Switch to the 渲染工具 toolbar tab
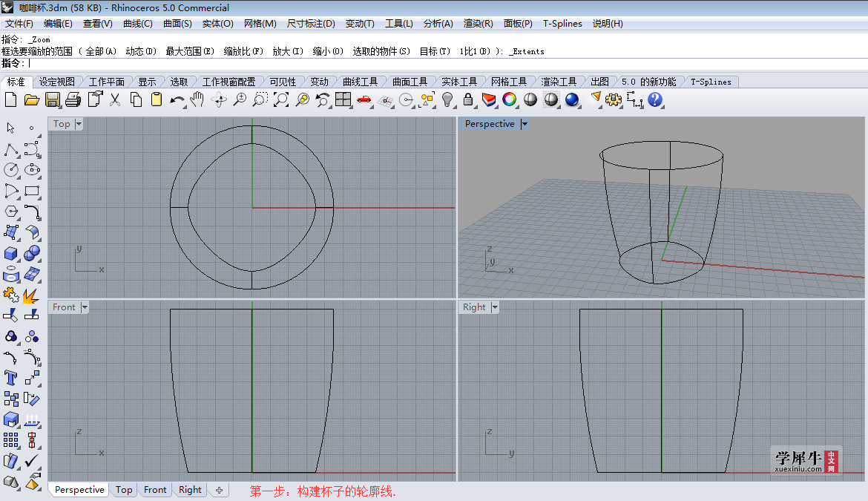The image size is (868, 501). 559,82
